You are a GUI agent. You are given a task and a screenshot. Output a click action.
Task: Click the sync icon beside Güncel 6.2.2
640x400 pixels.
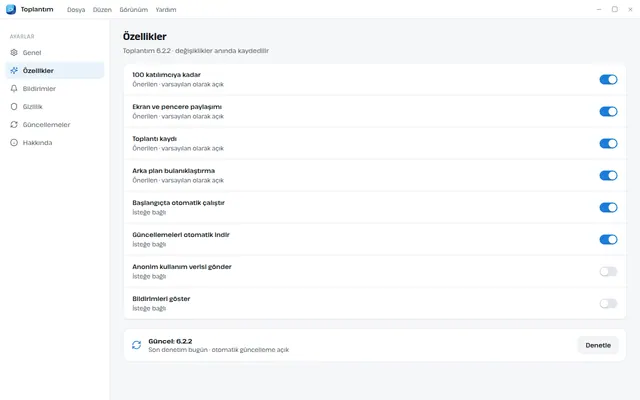136,345
